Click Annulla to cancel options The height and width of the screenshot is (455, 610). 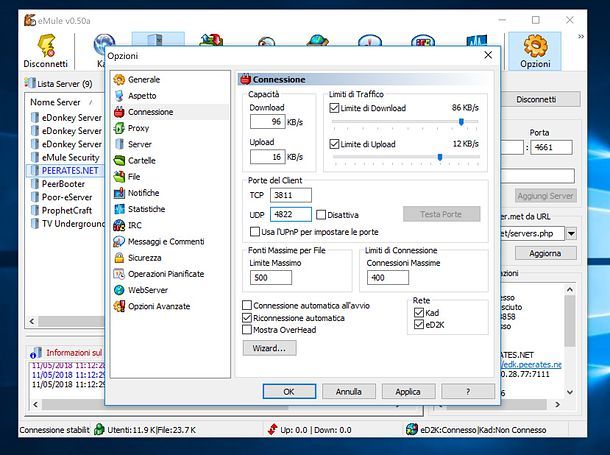pos(349,392)
